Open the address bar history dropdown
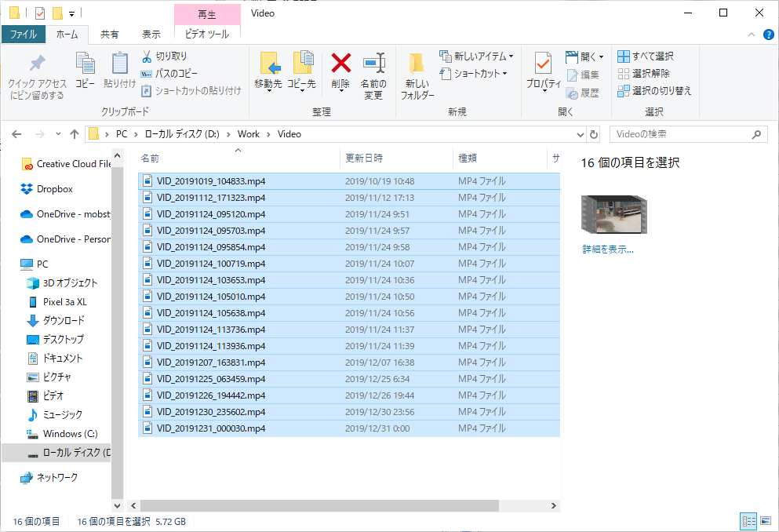 coord(580,134)
